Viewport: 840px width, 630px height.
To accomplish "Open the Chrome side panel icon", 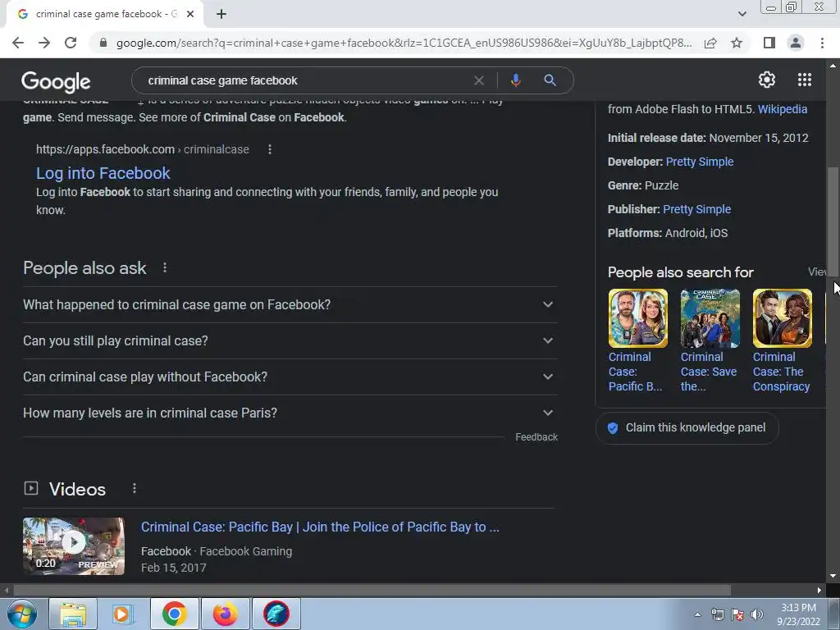I will (x=769, y=43).
